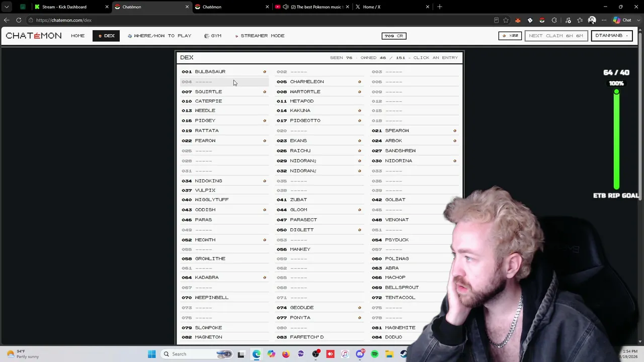Click the browser profile avatar
This screenshot has height=362, width=644.
[x=592, y=20]
